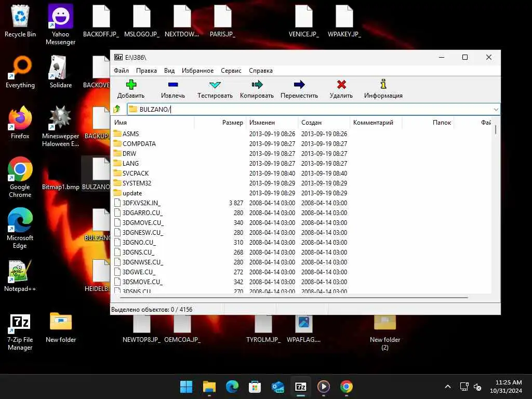Click the Информация (Info) toolbar icon
This screenshot has width=532, height=399.
point(383,84)
